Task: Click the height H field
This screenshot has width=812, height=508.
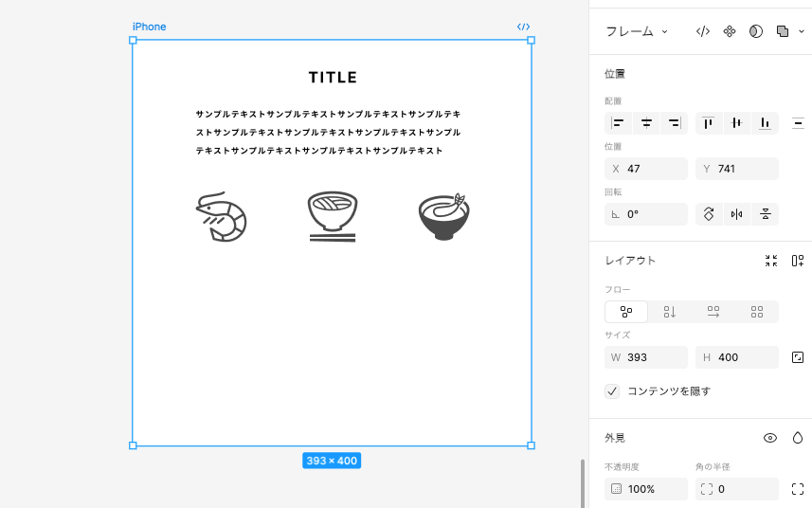Action: [x=737, y=357]
